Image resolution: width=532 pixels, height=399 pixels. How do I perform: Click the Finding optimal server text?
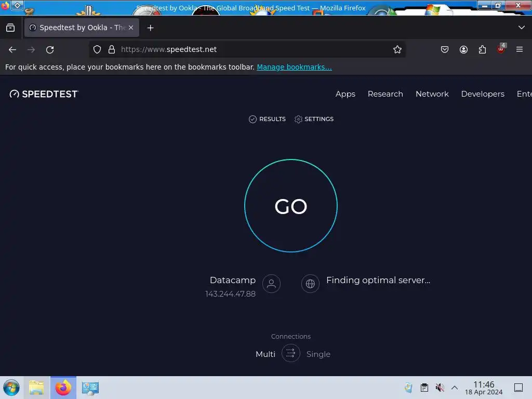(x=378, y=280)
